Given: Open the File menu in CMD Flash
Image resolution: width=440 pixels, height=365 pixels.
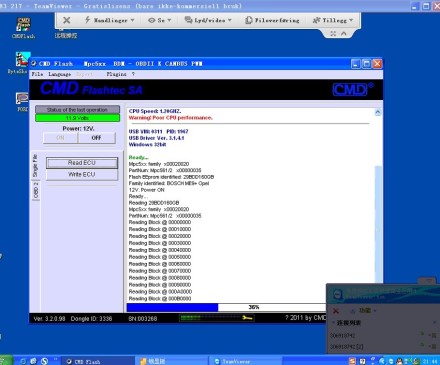Looking at the screenshot, I should (x=37, y=74).
